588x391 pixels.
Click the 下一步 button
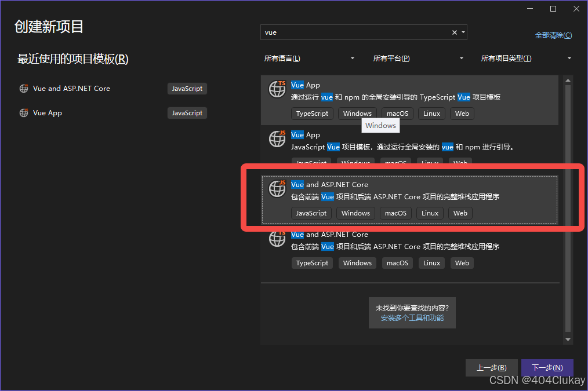(547, 368)
